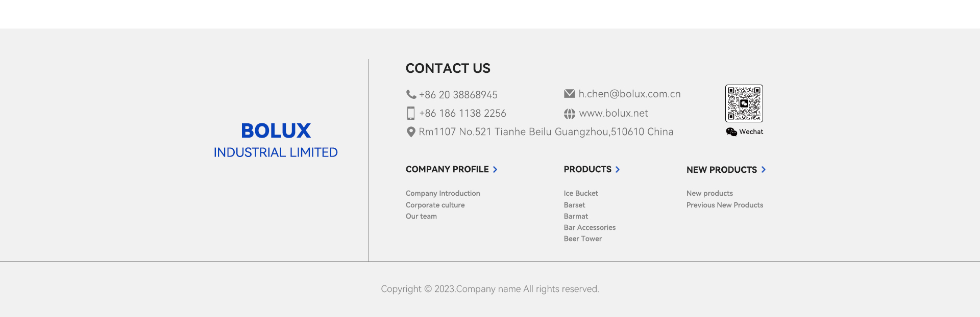Open the Bar Accessories category
980x317 pixels.
pyautogui.click(x=590, y=228)
